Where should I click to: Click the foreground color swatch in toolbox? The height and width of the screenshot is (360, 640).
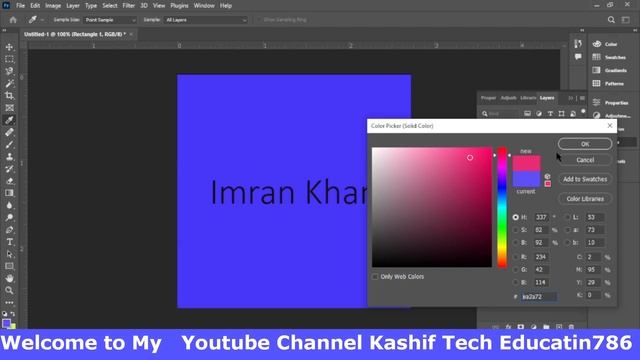(x=6, y=323)
